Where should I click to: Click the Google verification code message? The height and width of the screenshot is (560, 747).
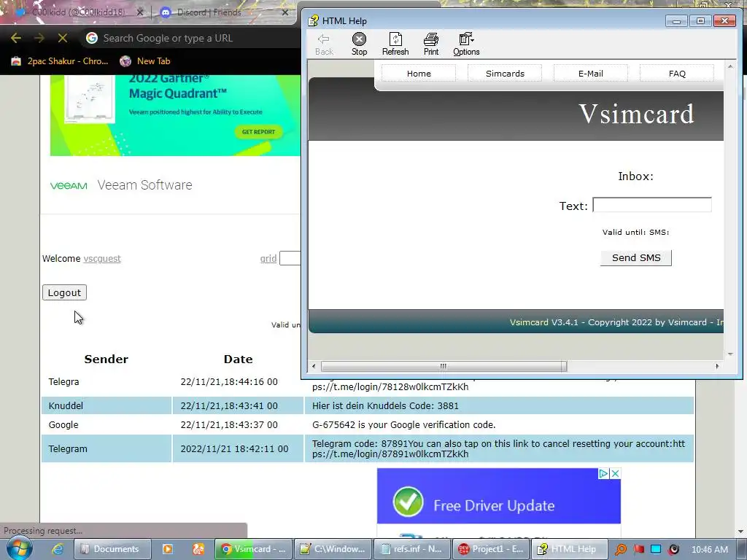[403, 425]
